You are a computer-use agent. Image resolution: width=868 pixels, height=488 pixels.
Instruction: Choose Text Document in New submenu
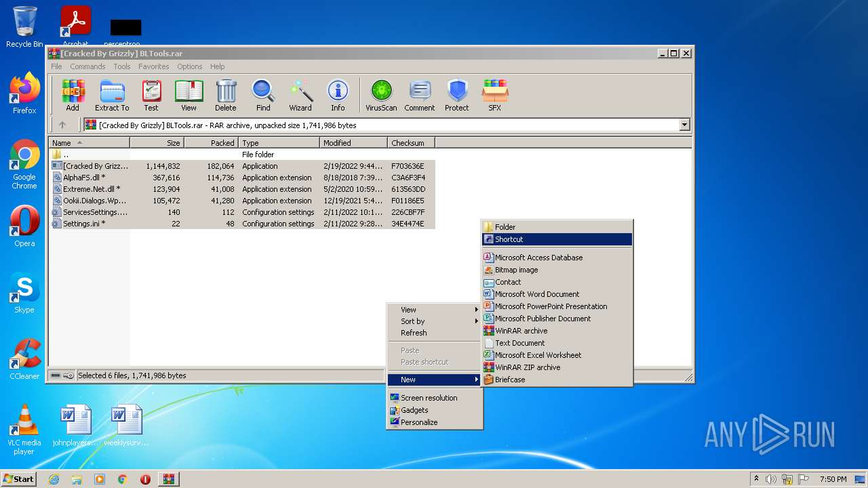(557, 343)
